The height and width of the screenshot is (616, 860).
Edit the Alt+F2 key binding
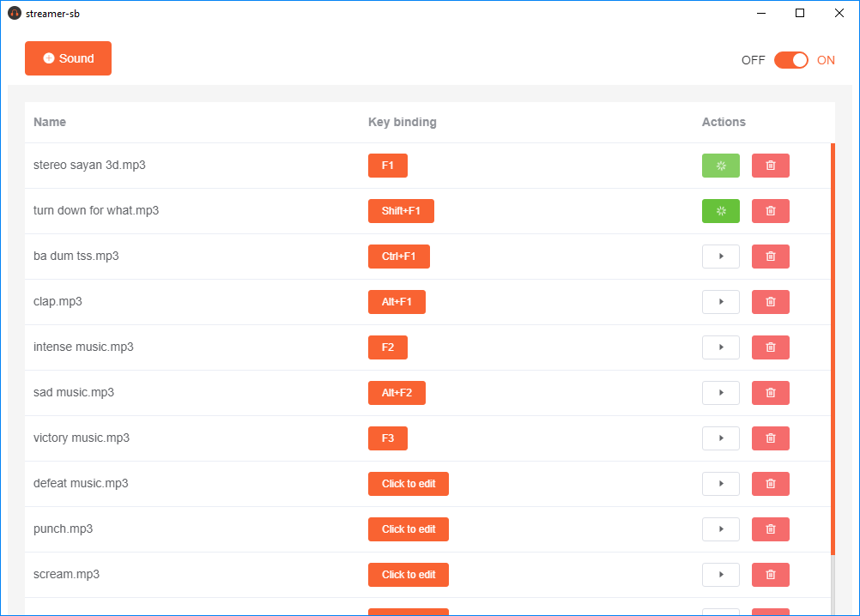click(x=397, y=393)
